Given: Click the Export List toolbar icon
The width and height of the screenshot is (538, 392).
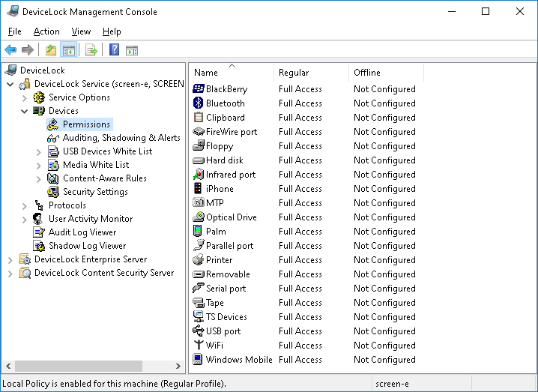Looking at the screenshot, I should pyautogui.click(x=91, y=50).
